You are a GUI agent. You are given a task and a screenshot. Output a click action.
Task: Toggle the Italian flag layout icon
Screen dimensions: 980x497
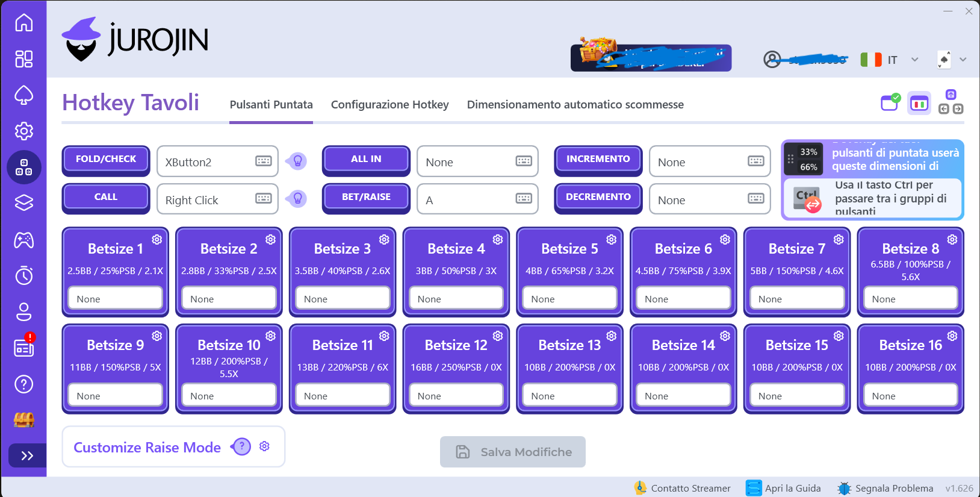pos(919,104)
